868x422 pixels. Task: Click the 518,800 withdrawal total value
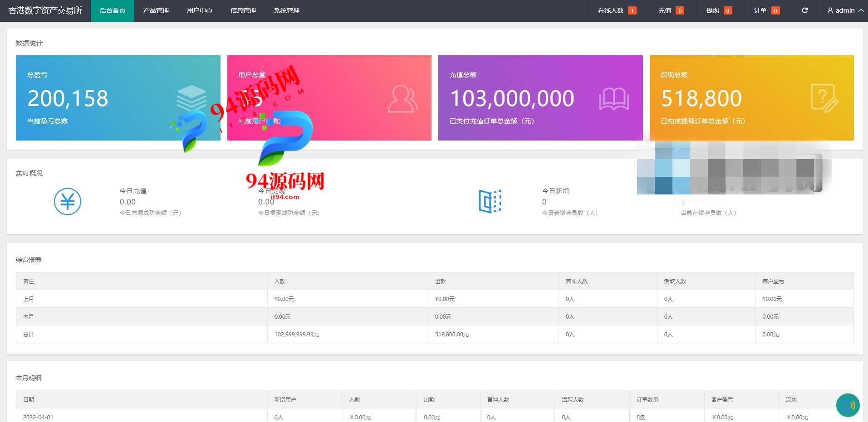701,98
